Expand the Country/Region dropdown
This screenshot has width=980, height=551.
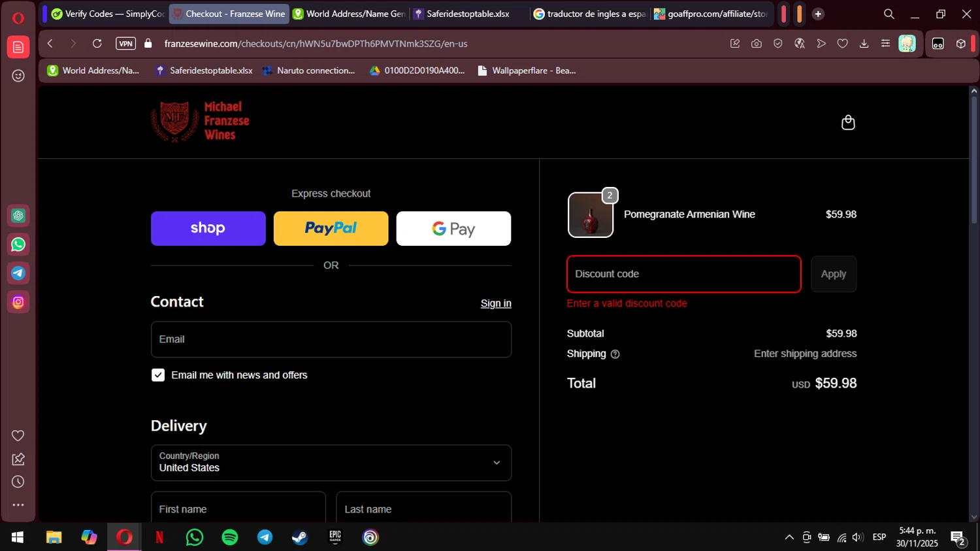[331, 463]
